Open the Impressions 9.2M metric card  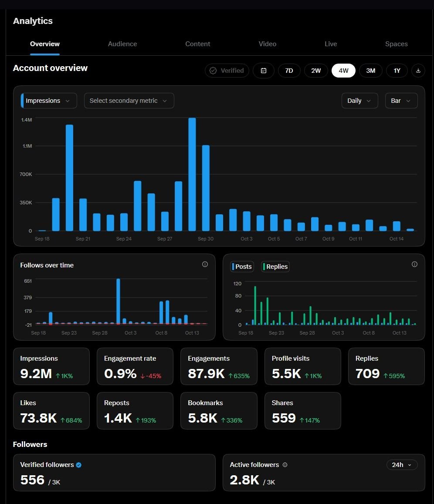[x=51, y=366]
